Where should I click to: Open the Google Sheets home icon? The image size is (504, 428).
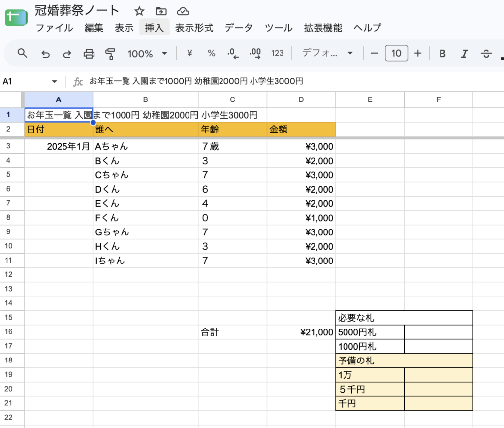pos(16,18)
